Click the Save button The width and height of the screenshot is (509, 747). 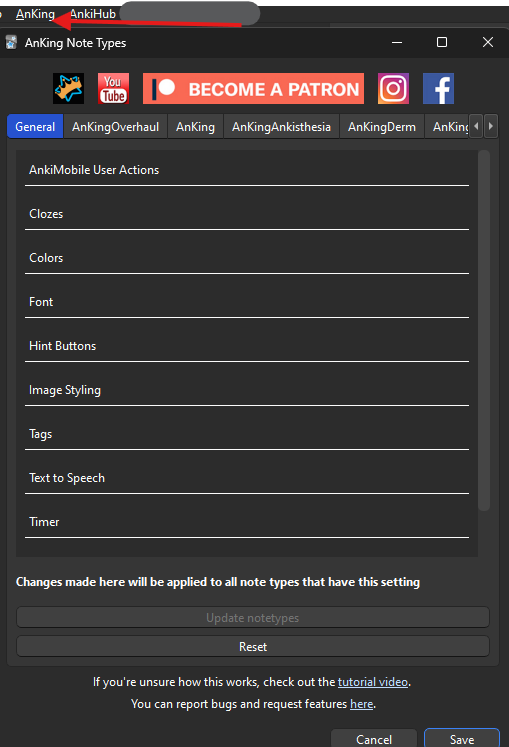click(462, 739)
